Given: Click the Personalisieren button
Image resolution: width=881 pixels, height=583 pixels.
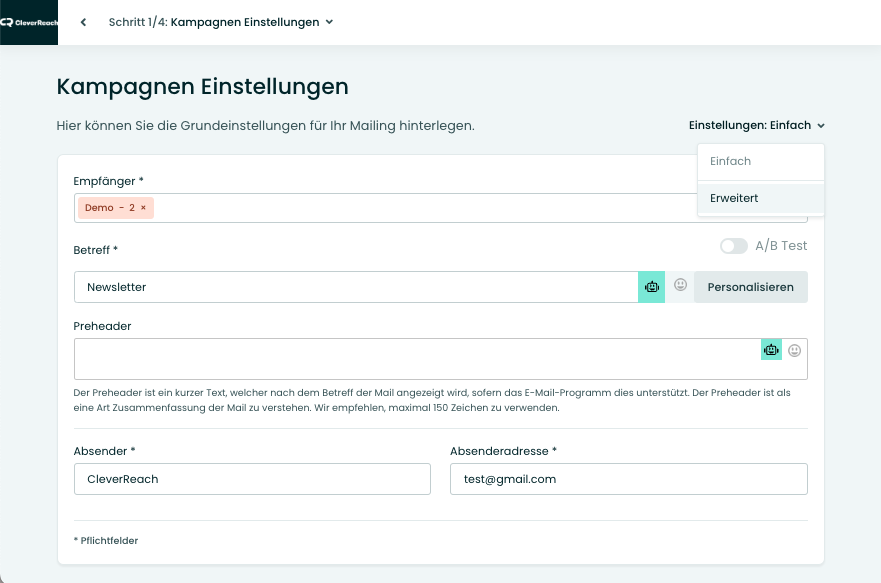Looking at the screenshot, I should pos(750,287).
